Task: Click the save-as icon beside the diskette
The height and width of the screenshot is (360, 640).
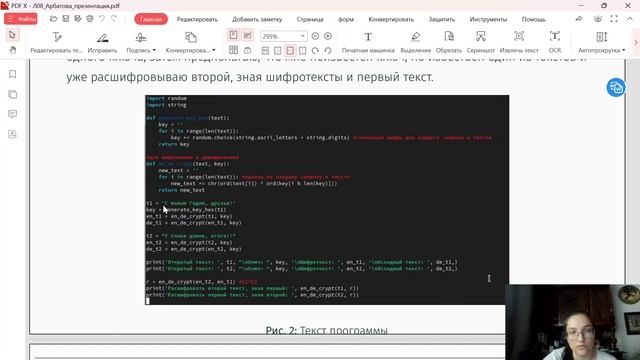Action: tap(78, 19)
